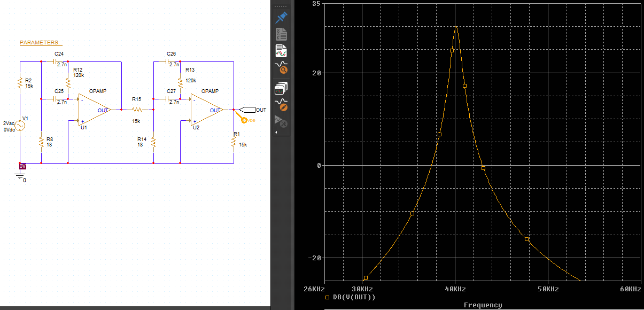Click the waveform edit pencil icon

pos(281,104)
